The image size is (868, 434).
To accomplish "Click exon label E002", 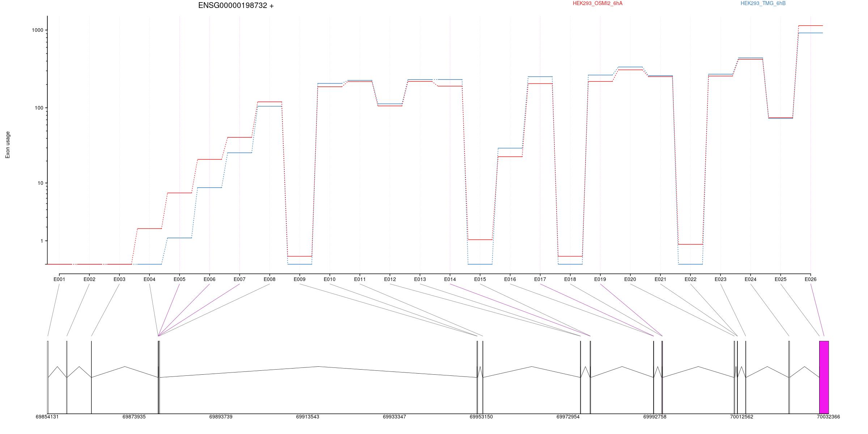I will click(89, 279).
